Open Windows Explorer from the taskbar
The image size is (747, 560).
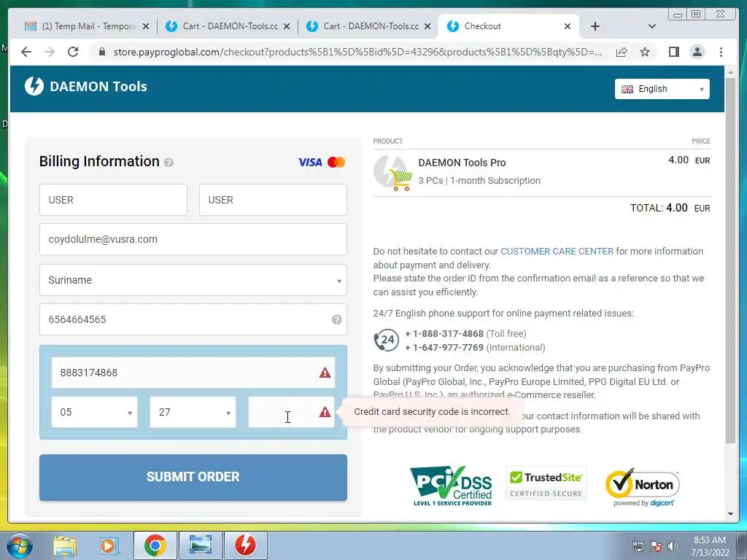point(65,545)
